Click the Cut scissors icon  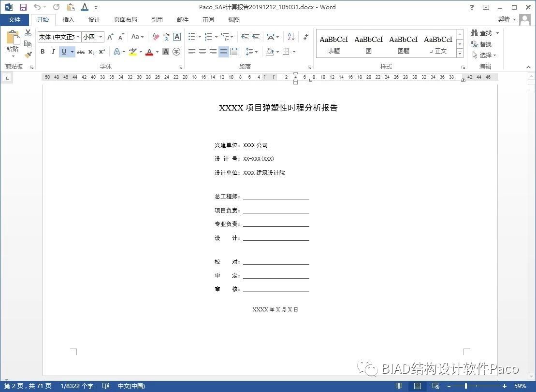pos(28,33)
